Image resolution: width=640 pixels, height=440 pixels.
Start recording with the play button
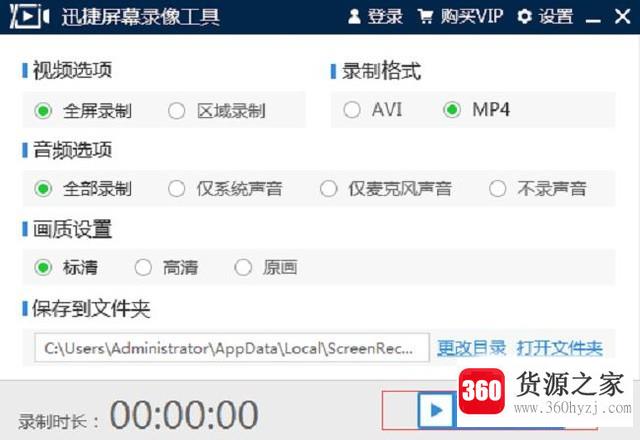pyautogui.click(x=436, y=410)
